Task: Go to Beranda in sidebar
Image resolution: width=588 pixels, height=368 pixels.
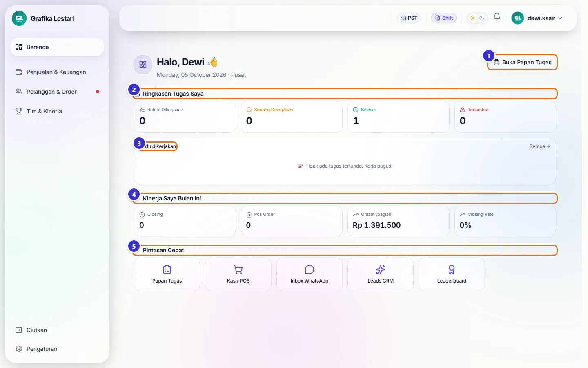Action: pyautogui.click(x=57, y=47)
